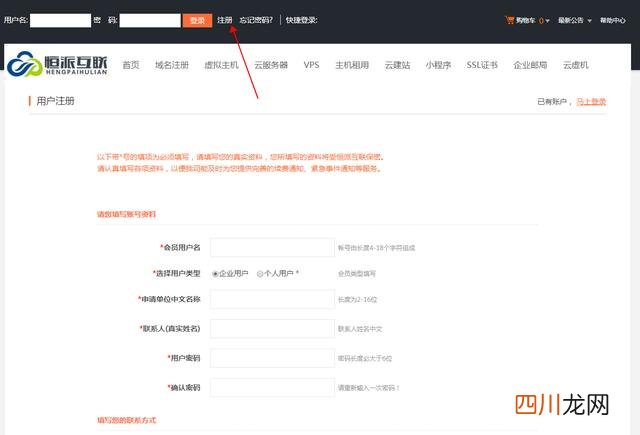The height and width of the screenshot is (435, 640).
Task: Click the 联系人(真实姓名) input field
Action: [272, 328]
